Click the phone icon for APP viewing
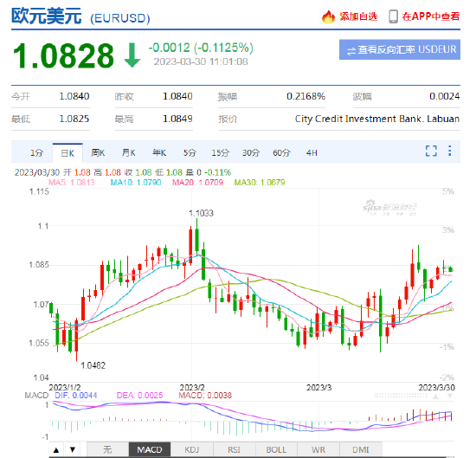 (394, 16)
